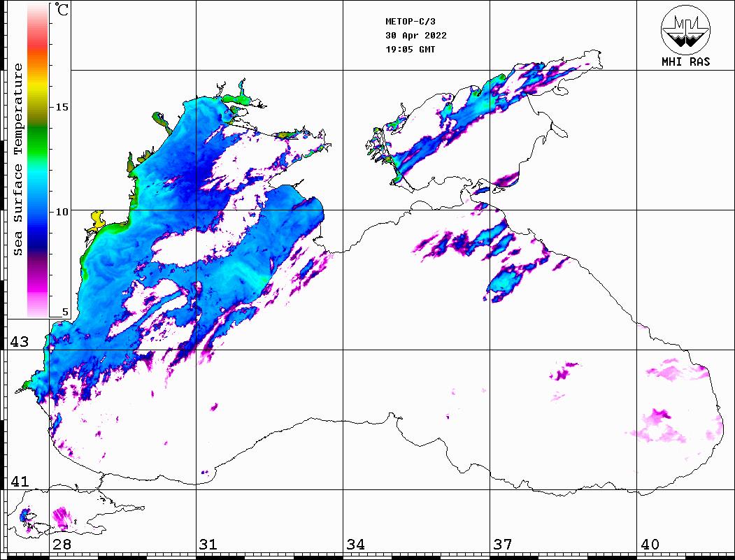Click the 'METOP-C/3' satellite label
This screenshot has height=560, width=735.
(x=410, y=22)
